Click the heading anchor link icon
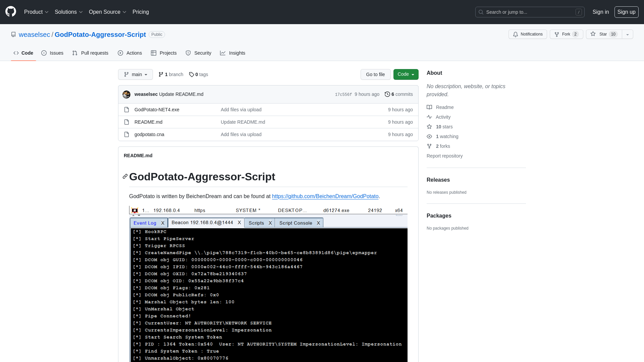Screen dimensions: 644x362 (125, 177)
